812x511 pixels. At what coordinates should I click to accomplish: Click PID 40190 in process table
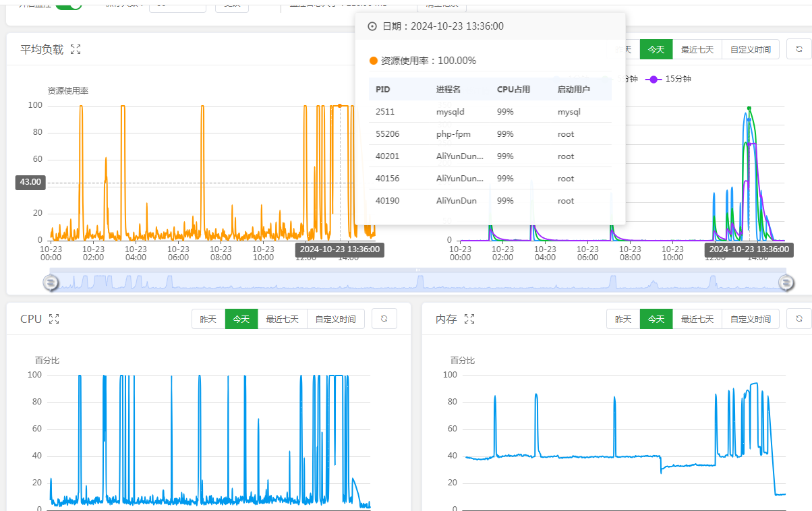(388, 201)
